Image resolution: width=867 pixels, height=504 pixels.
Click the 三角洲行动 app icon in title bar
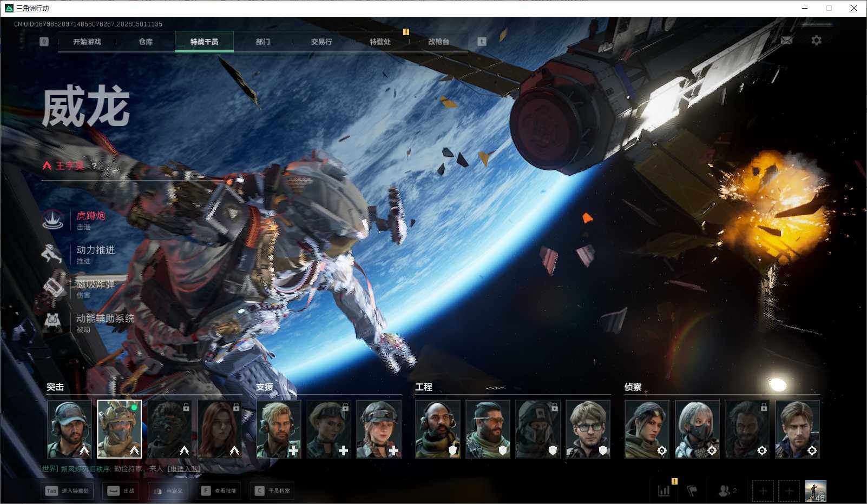(9, 8)
